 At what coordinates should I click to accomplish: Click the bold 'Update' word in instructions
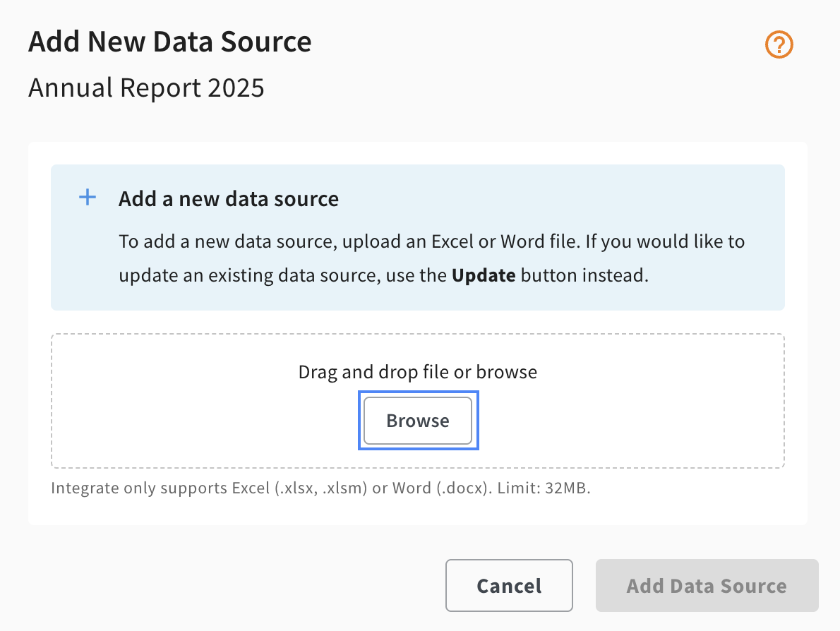click(x=484, y=275)
